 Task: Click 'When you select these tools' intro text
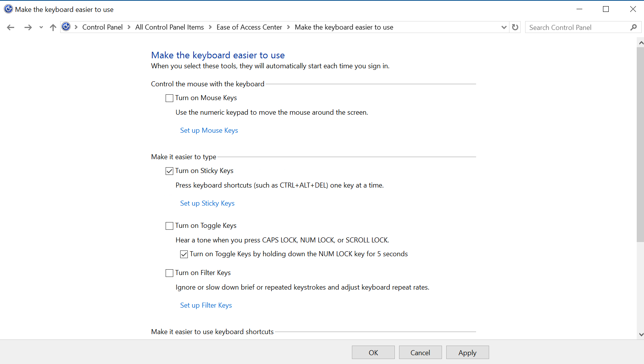click(x=270, y=66)
